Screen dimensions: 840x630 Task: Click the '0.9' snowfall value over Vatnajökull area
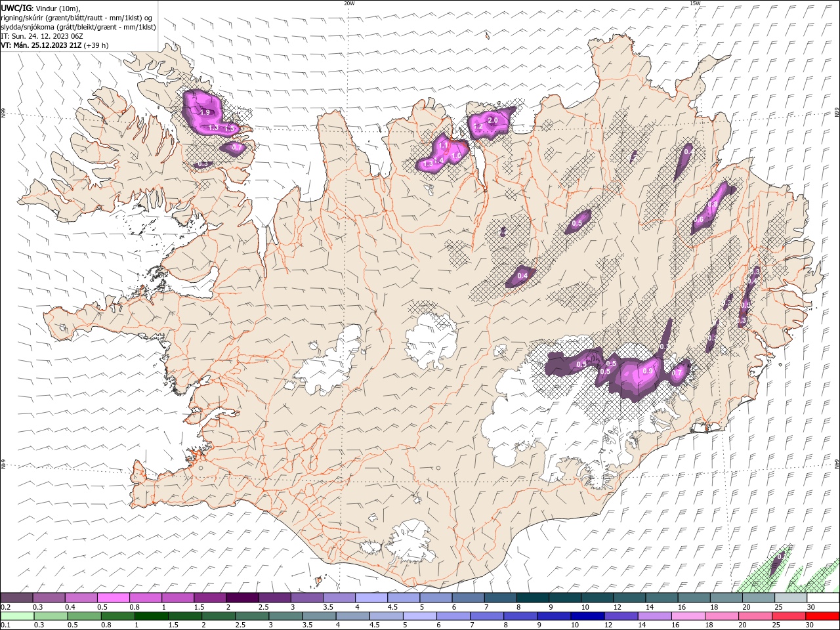pyautogui.click(x=648, y=371)
